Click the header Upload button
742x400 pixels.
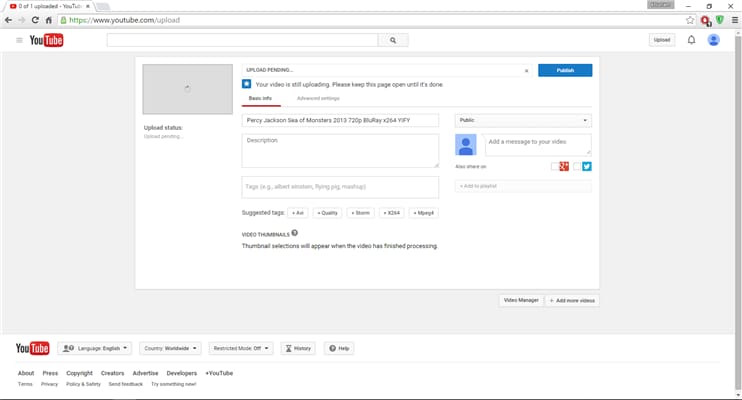[x=662, y=40]
